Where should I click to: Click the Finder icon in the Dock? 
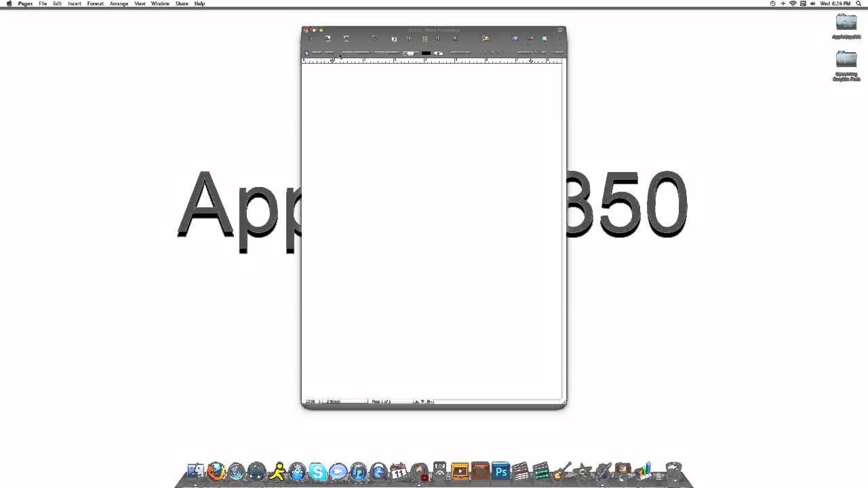[195, 471]
